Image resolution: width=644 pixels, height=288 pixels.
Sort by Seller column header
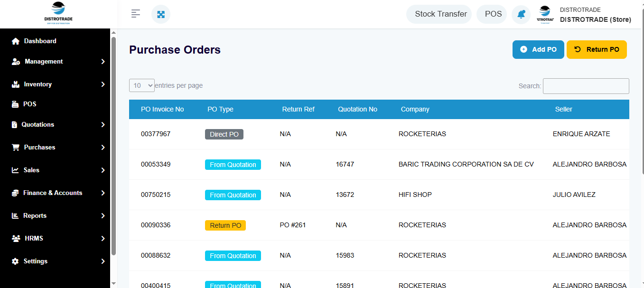tap(564, 109)
